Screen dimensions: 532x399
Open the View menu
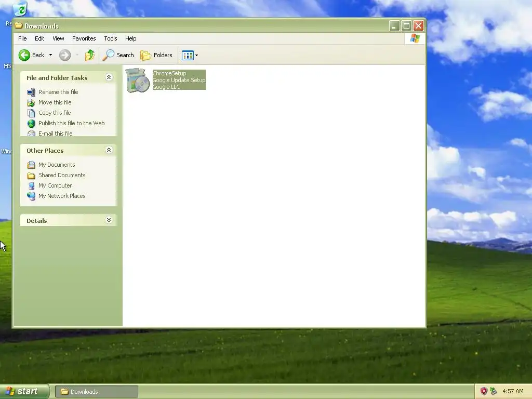pos(58,38)
